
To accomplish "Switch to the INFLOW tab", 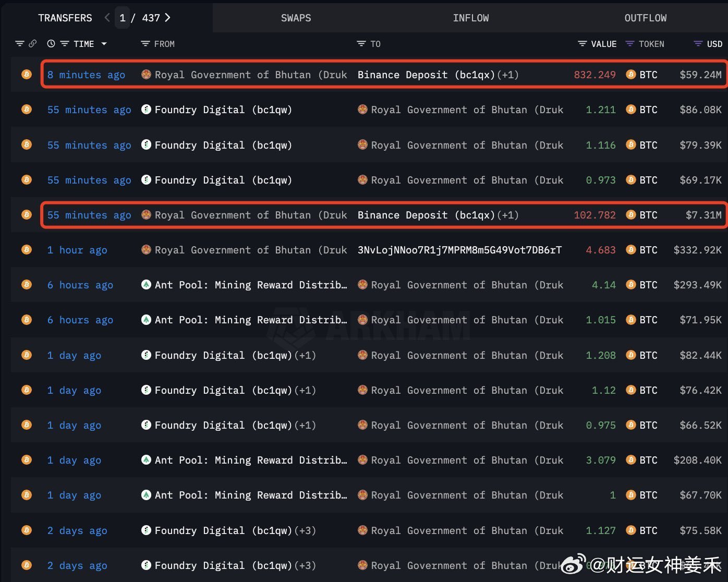I will [471, 18].
